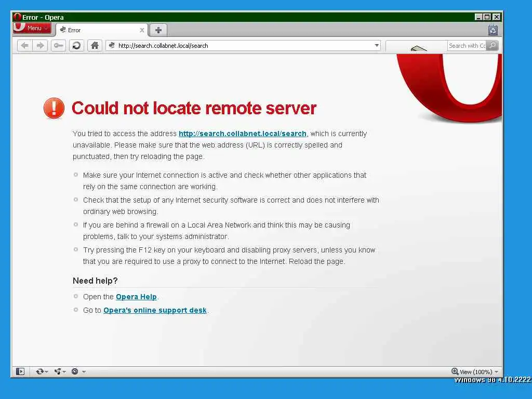Expand the Opera Turbo dropdown arrow
The height and width of the screenshot is (399, 532).
(84, 372)
